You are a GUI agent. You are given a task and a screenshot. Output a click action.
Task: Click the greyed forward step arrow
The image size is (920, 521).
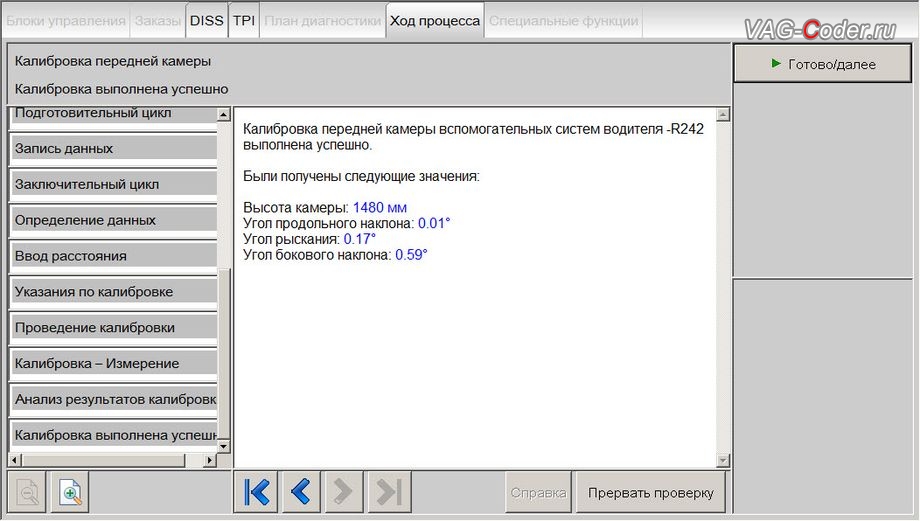point(343,492)
